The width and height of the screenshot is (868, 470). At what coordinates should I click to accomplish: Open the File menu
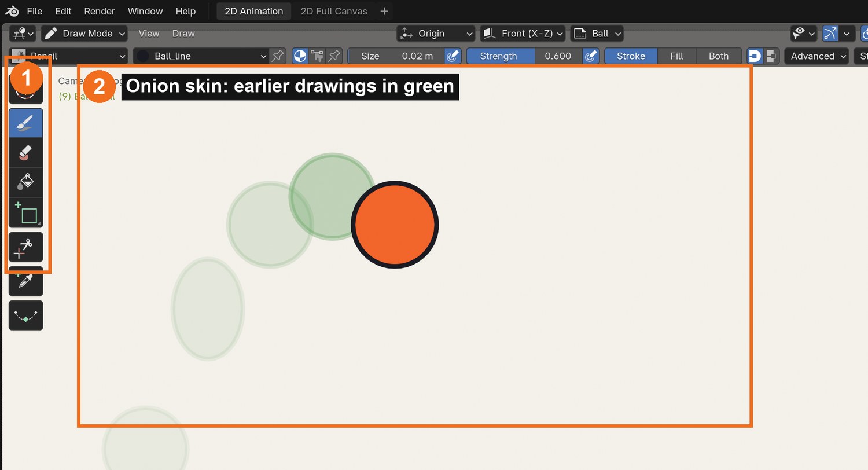(34, 11)
